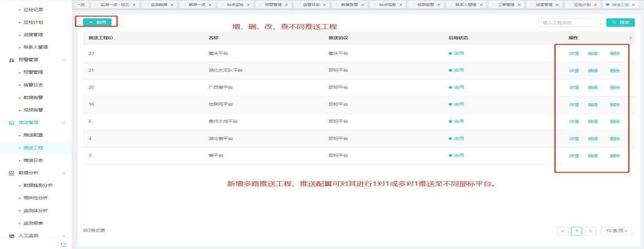Open 详情 for the 重庆平台 row
Viewport: 644px width, 249px height.
point(573,53)
